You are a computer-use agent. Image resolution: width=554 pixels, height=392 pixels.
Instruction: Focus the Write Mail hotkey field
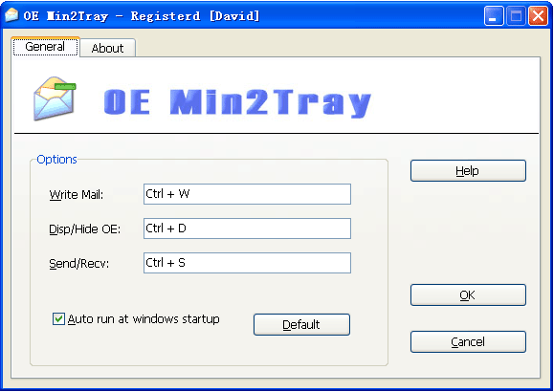(x=247, y=194)
